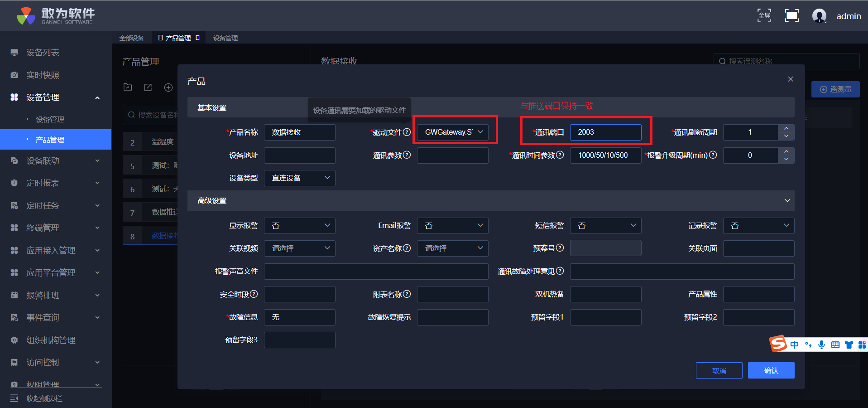The width and height of the screenshot is (868, 408).
Task: Click the help icon next to 预案号
Action: coord(560,248)
